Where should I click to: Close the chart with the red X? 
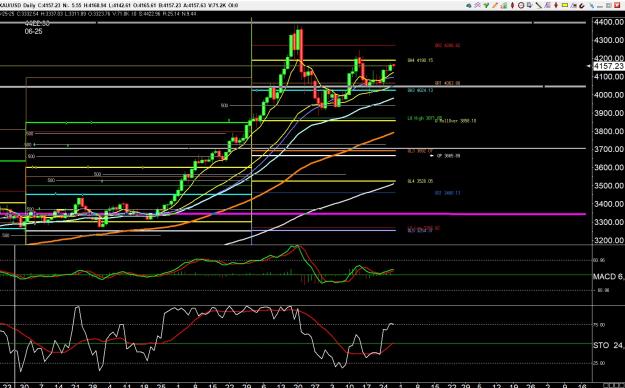coord(617,5)
